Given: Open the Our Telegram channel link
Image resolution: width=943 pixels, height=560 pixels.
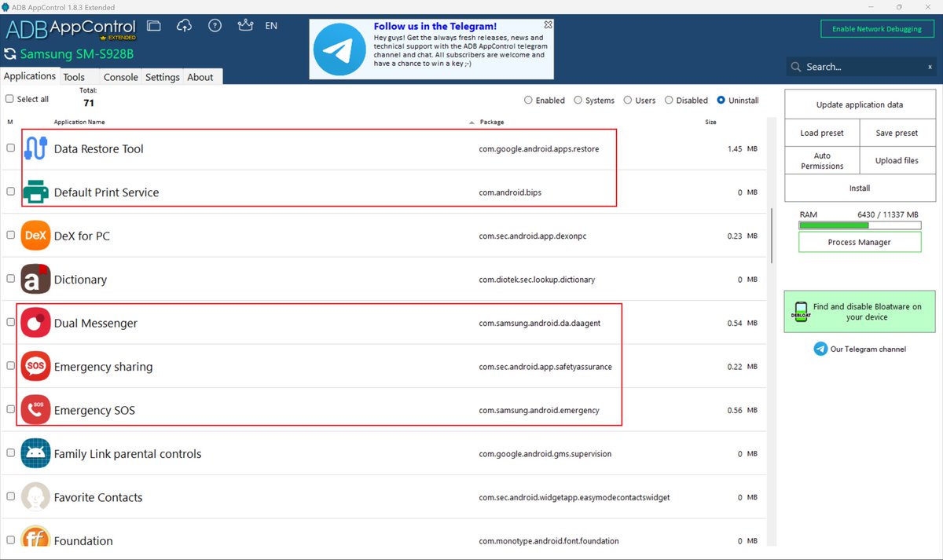Looking at the screenshot, I should 868,349.
